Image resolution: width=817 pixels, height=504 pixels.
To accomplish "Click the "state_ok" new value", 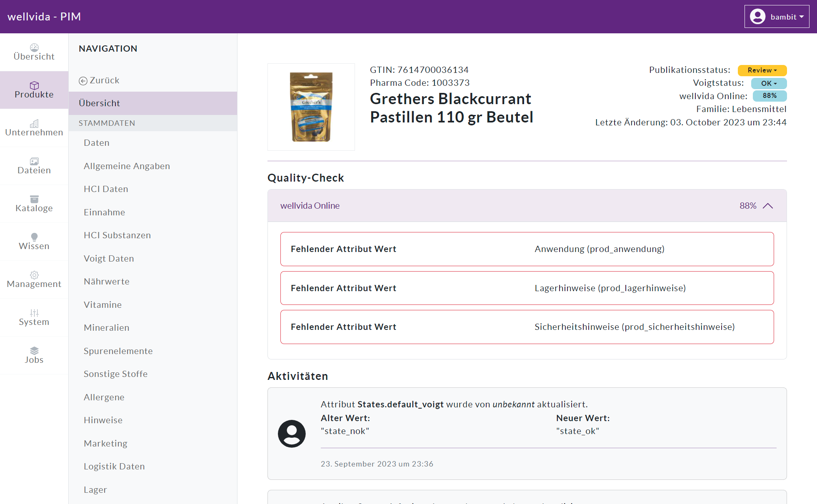I will tap(577, 431).
